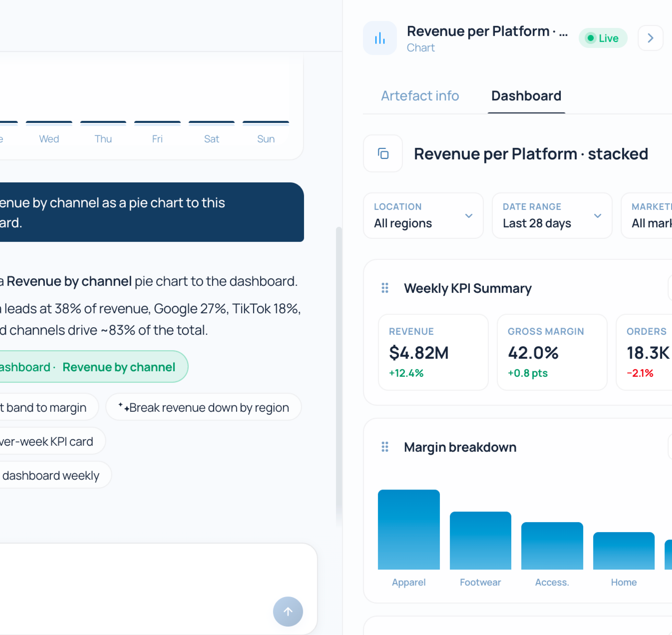Open the Date Range Last 28 days dropdown
This screenshot has height=635, width=672.
[552, 215]
